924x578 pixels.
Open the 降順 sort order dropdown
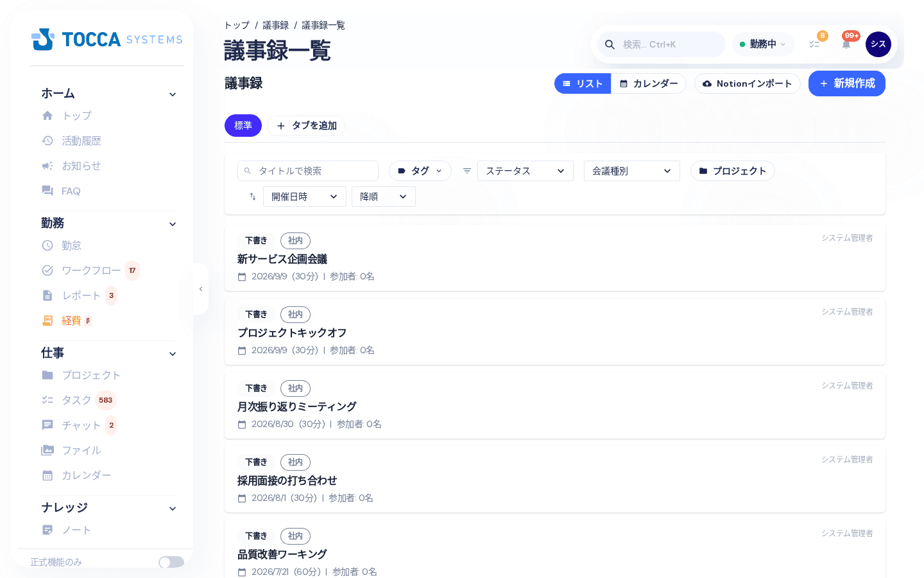tap(384, 197)
